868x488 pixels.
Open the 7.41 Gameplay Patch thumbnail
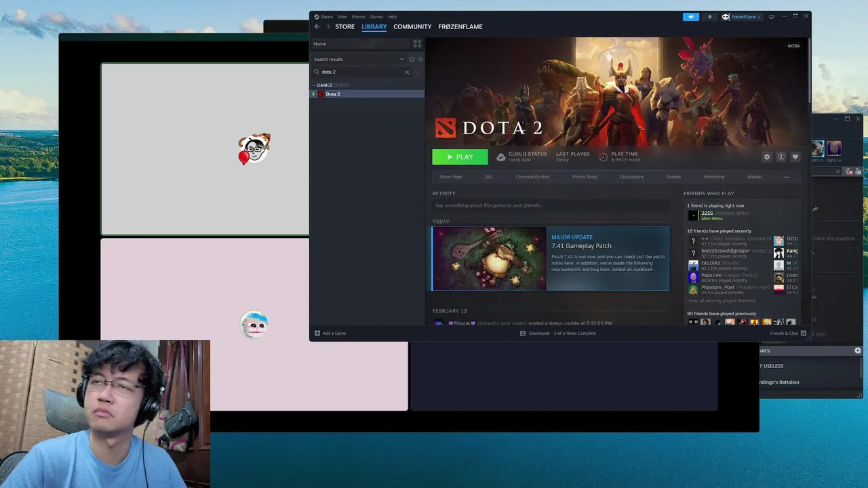(489, 258)
